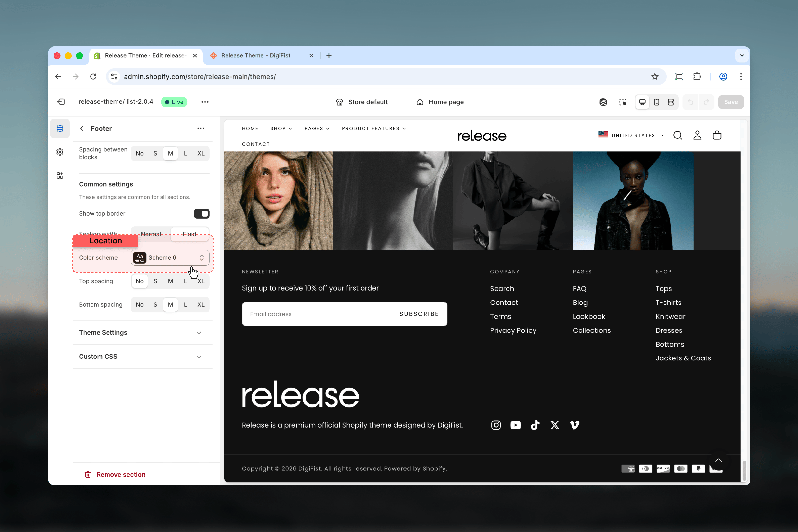Set spacing between blocks to No
The width and height of the screenshot is (798, 532).
(139, 153)
